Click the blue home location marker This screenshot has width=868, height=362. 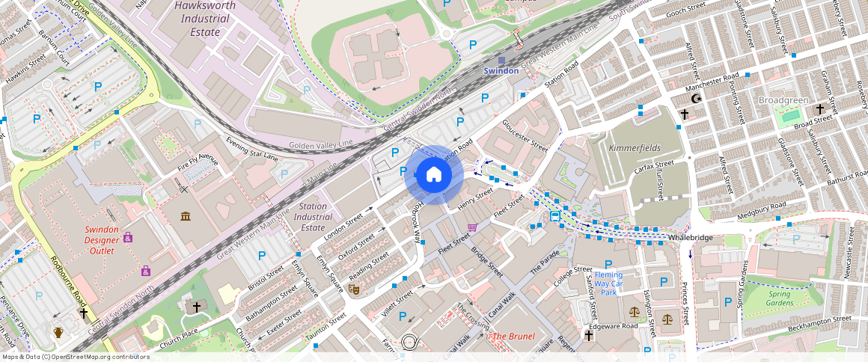click(x=433, y=175)
